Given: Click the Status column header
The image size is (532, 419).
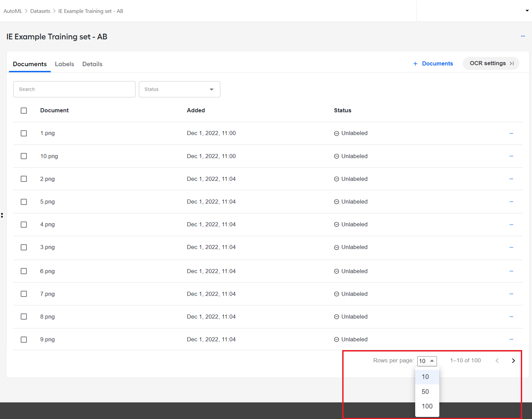Looking at the screenshot, I should pyautogui.click(x=343, y=110).
